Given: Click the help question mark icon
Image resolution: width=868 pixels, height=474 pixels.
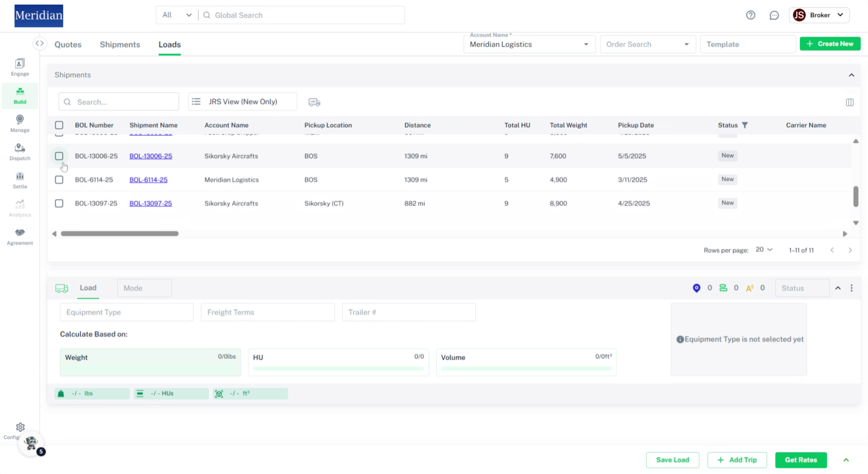Looking at the screenshot, I should pos(750,15).
